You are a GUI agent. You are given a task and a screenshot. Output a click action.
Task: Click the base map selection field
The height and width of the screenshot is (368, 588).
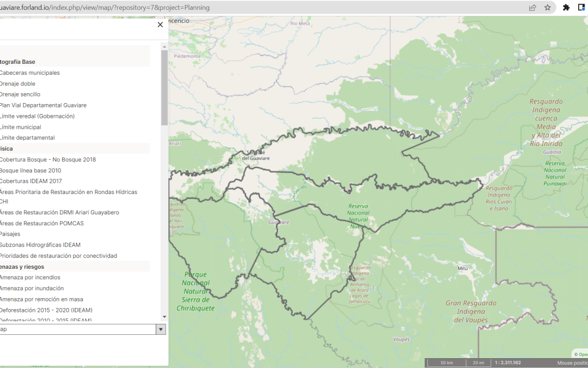(78, 329)
